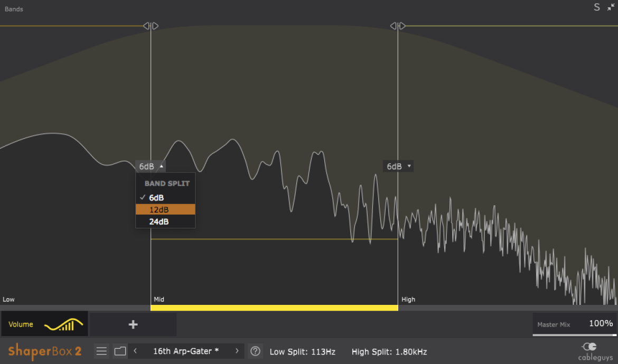This screenshot has width=618, height=364.
Task: Go to the next preset arrow
Action: pyautogui.click(x=237, y=351)
